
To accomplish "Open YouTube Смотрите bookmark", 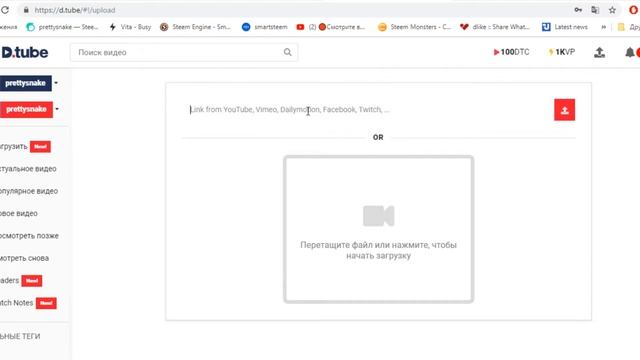I will (331, 27).
